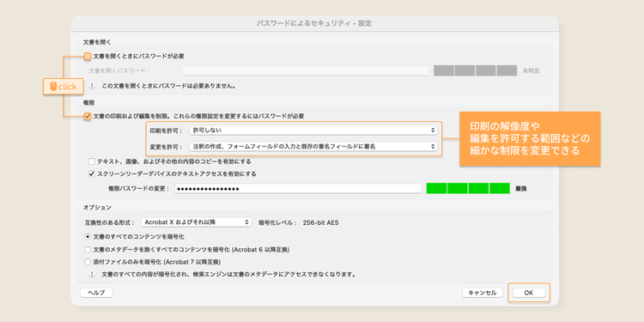Select 文書のすべてのコンテンツを暗号化 radio button
The height and width of the screenshot is (322, 644).
click(x=88, y=237)
